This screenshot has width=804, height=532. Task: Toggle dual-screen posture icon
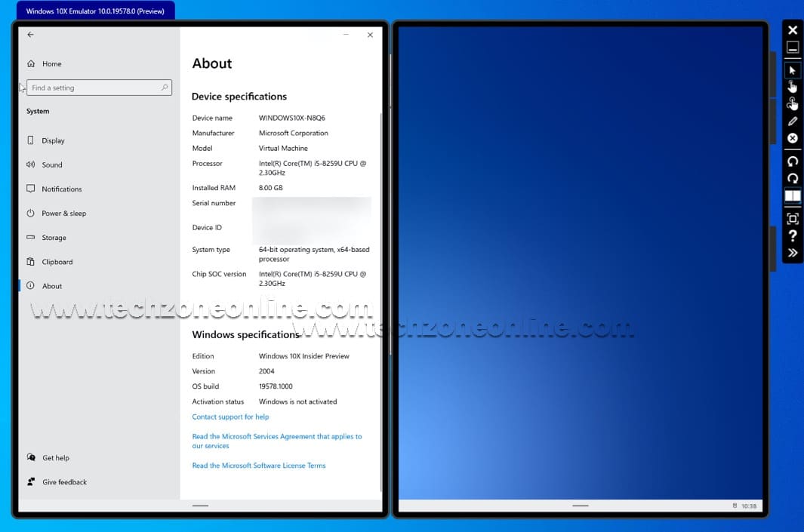(x=792, y=195)
